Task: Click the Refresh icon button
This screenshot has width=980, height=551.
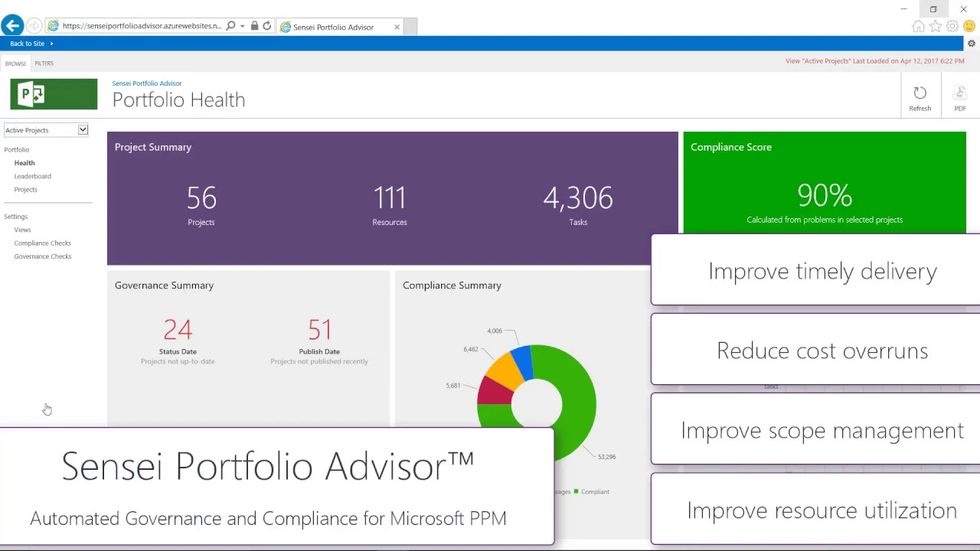Action: coord(920,98)
